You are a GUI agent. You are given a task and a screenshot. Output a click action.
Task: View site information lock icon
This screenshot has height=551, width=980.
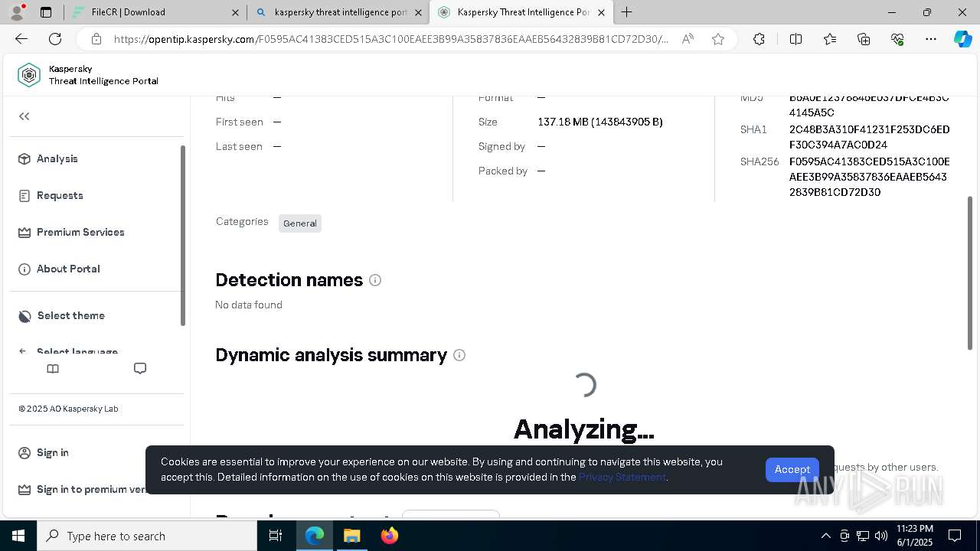tap(96, 39)
